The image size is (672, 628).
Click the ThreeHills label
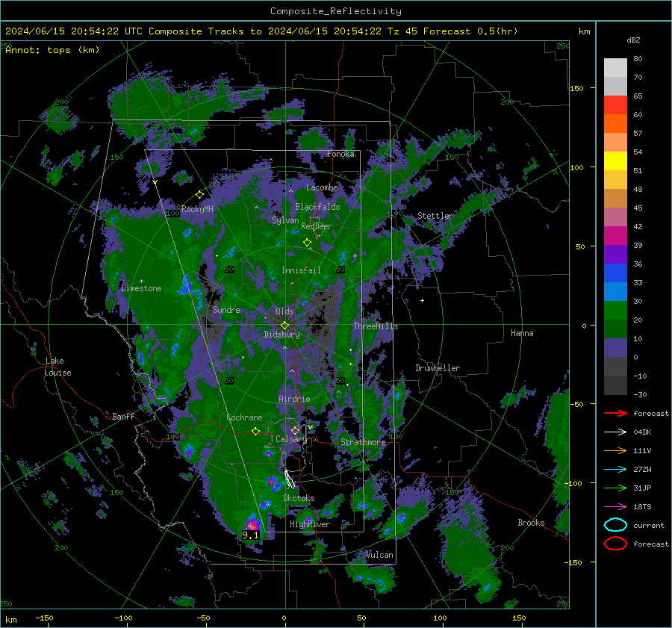(x=376, y=326)
